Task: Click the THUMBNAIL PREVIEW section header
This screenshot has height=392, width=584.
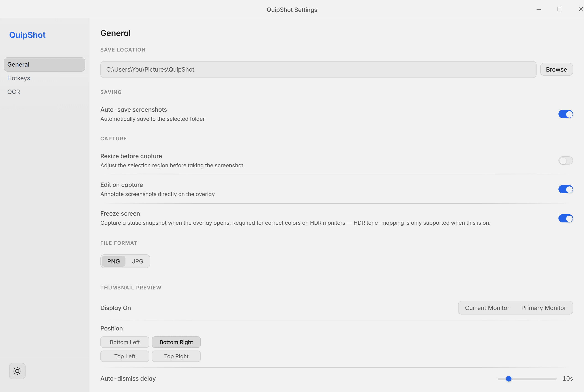Action: [x=131, y=288]
